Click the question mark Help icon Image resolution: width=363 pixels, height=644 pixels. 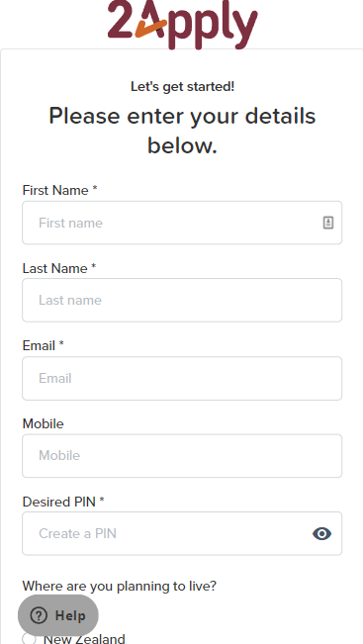[x=39, y=615]
